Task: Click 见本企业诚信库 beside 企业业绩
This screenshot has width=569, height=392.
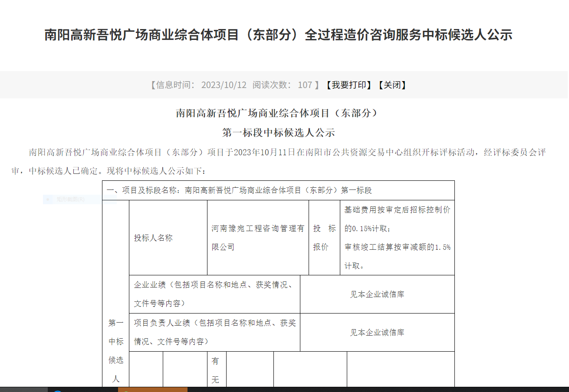Action: pos(377,294)
